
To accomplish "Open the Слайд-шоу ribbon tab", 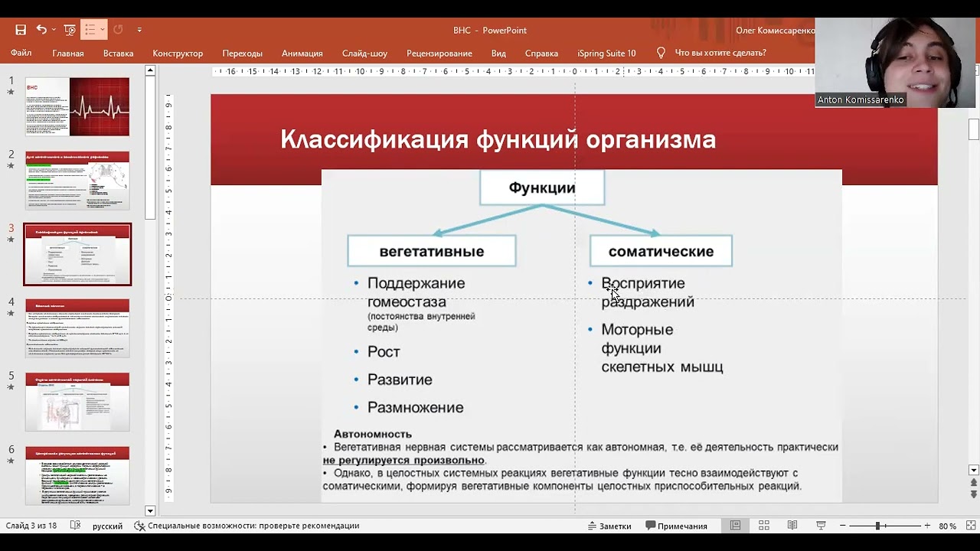I will coord(364,54).
